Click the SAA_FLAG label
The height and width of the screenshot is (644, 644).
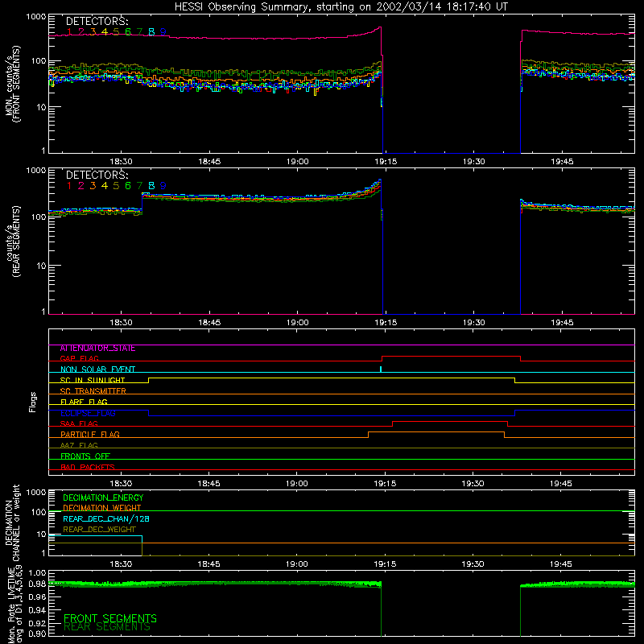point(79,423)
